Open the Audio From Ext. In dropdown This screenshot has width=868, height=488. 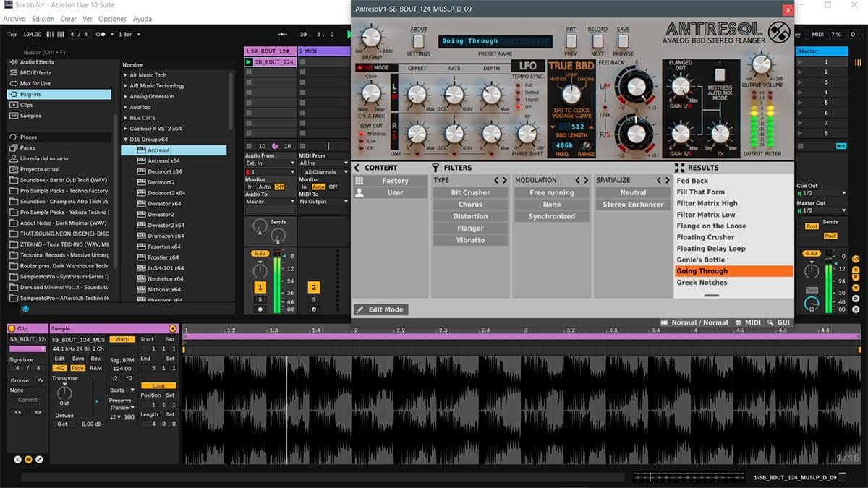(271, 163)
